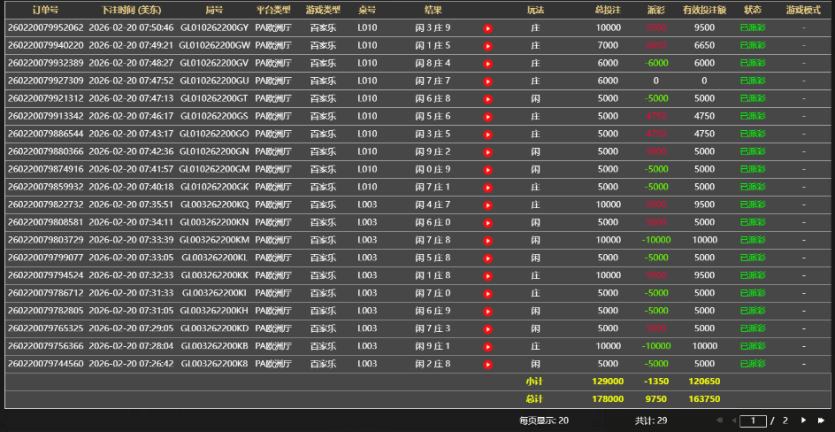Go to next page arrow
The height and width of the screenshot is (432, 835).
(x=803, y=421)
